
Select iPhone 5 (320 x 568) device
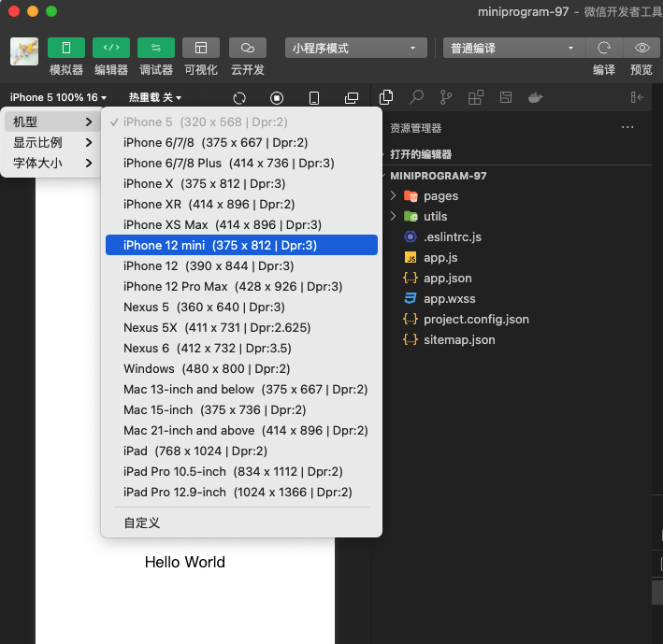click(x=241, y=122)
